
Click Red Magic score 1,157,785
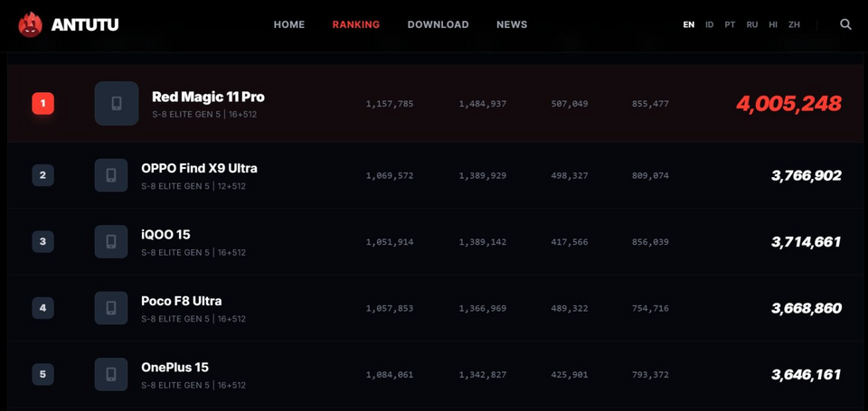pos(390,104)
